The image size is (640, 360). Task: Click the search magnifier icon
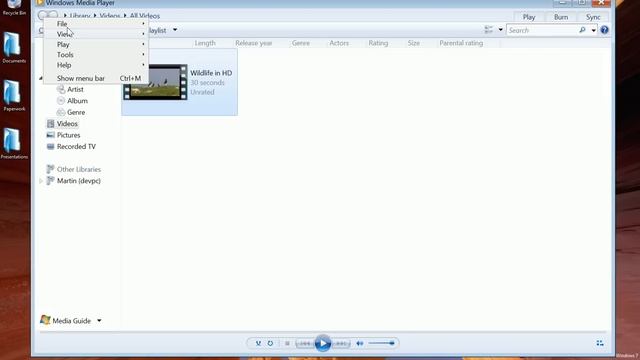(582, 30)
